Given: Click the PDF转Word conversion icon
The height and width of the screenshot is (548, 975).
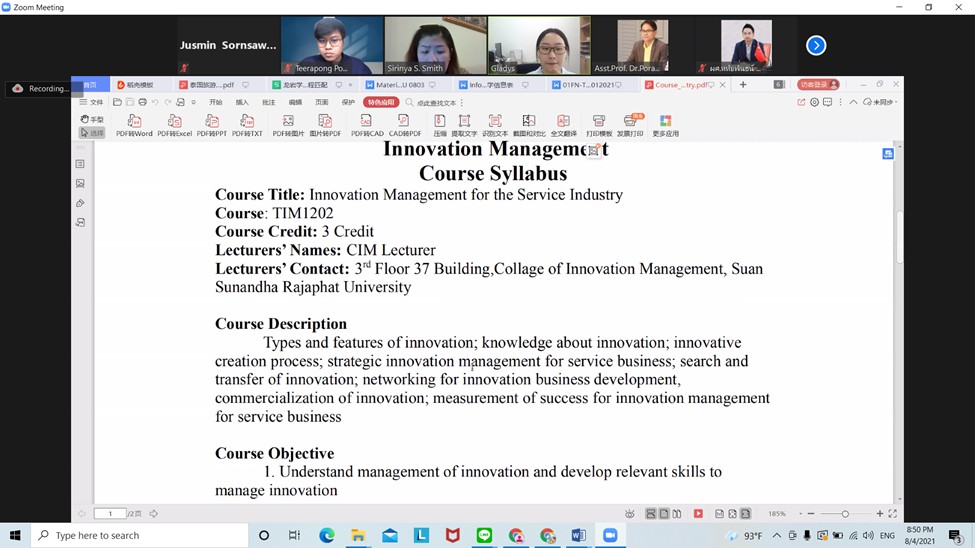Looking at the screenshot, I should point(134,124).
